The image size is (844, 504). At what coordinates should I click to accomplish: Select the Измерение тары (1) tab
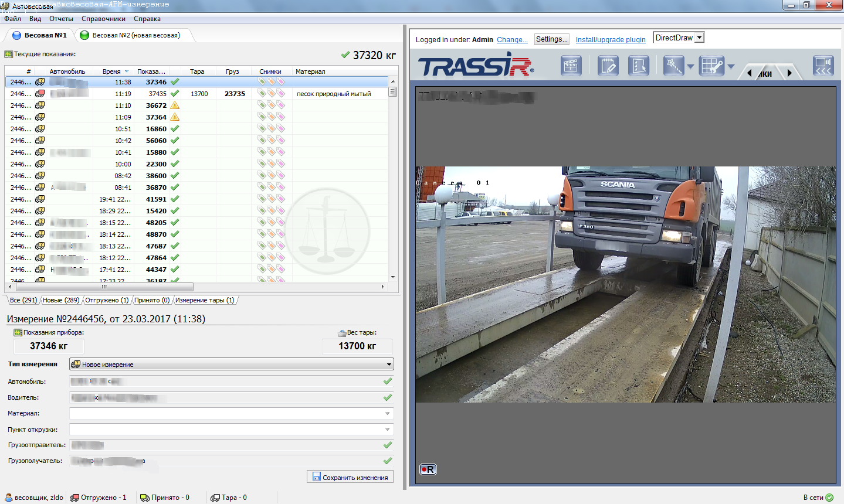205,300
